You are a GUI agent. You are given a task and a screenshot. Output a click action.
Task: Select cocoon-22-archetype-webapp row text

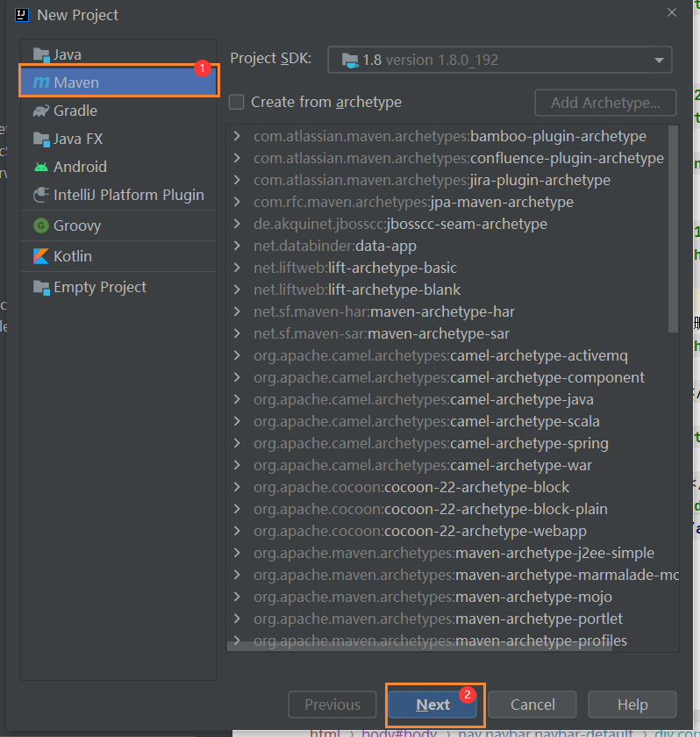(420, 531)
